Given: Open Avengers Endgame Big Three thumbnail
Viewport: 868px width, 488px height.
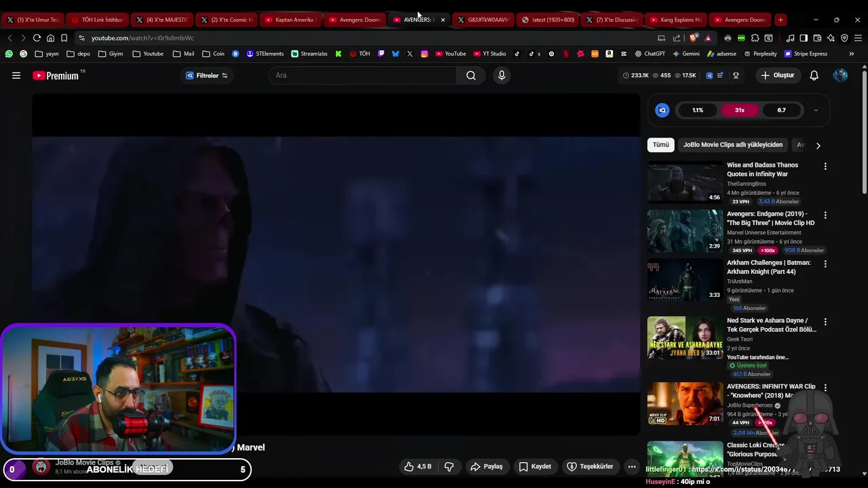Looking at the screenshot, I should pyautogui.click(x=685, y=231).
